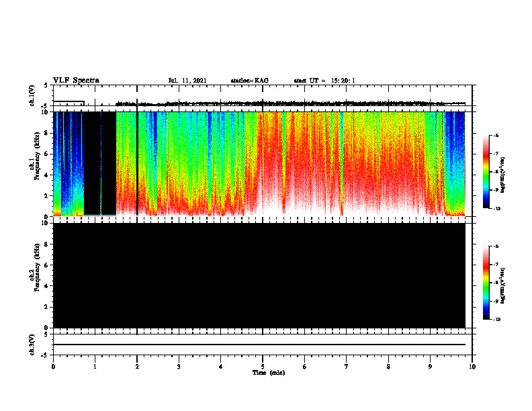
Task: Click time axis tick label '0'
Action: [53, 367]
